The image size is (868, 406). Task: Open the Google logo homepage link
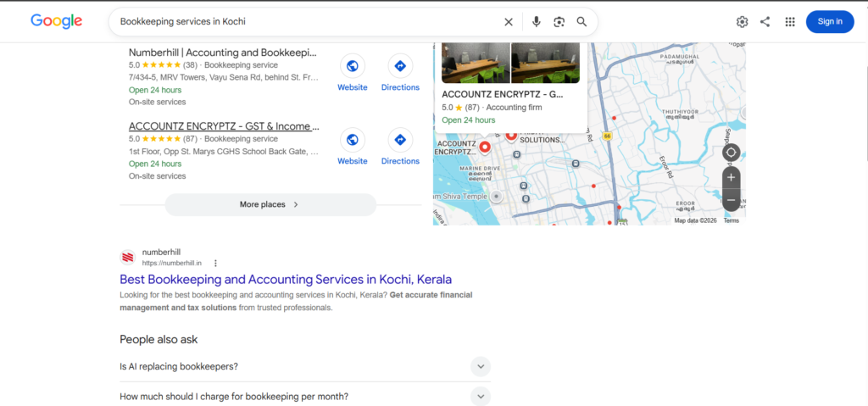click(x=57, y=21)
